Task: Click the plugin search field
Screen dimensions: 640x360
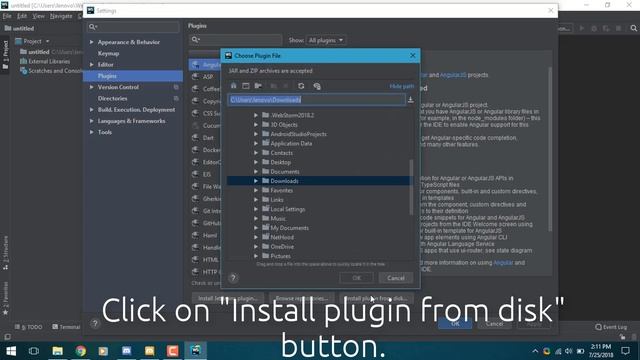Action: tap(236, 40)
